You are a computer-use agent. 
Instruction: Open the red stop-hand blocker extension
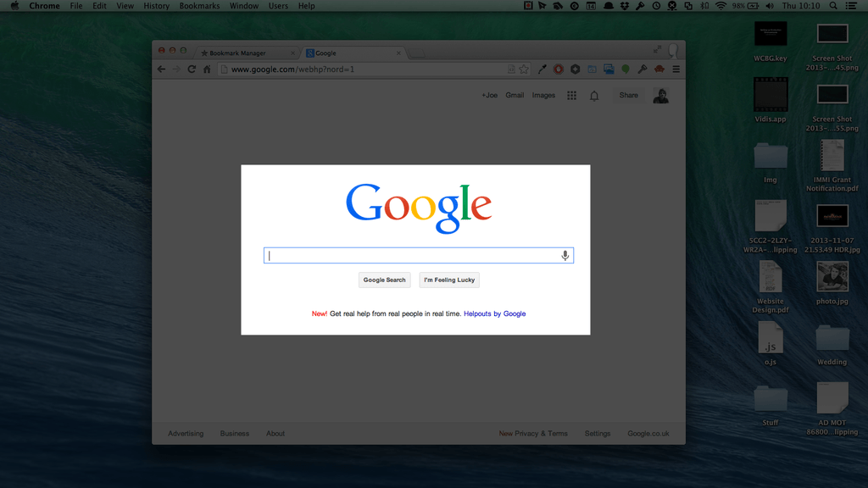click(559, 69)
